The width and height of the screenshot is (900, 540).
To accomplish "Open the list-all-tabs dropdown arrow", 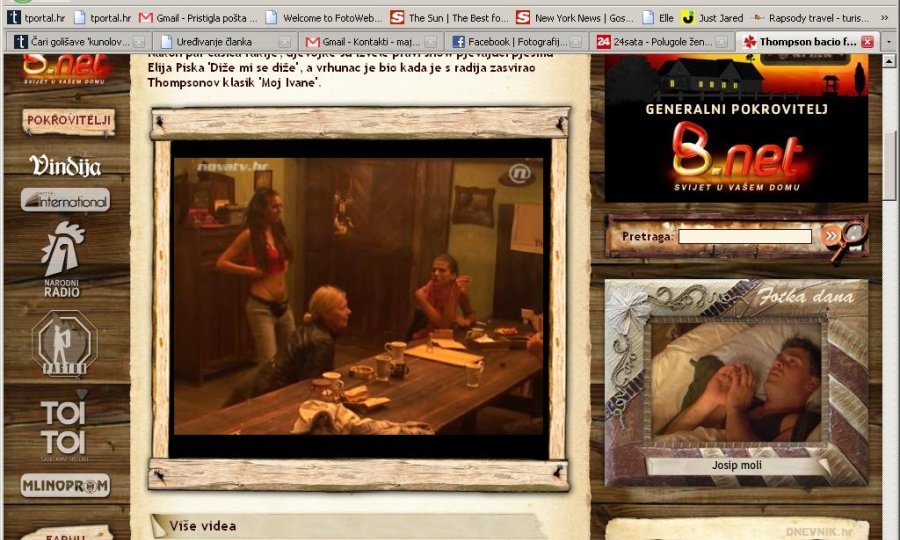I will pos(889,42).
